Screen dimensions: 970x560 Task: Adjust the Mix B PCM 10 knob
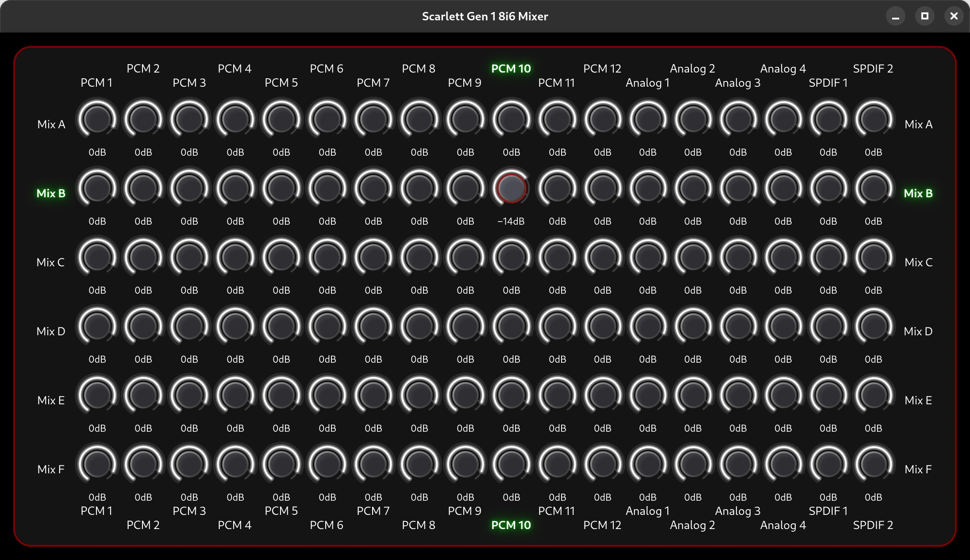point(512,188)
